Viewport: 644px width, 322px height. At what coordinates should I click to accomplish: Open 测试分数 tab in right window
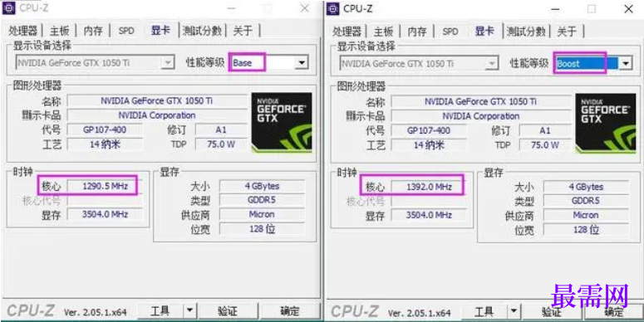(x=526, y=32)
